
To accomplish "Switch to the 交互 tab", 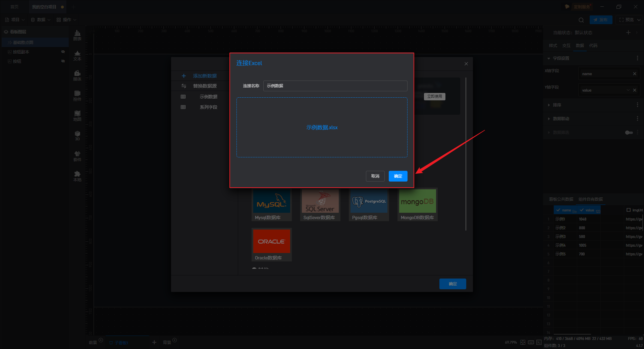I will tap(566, 46).
